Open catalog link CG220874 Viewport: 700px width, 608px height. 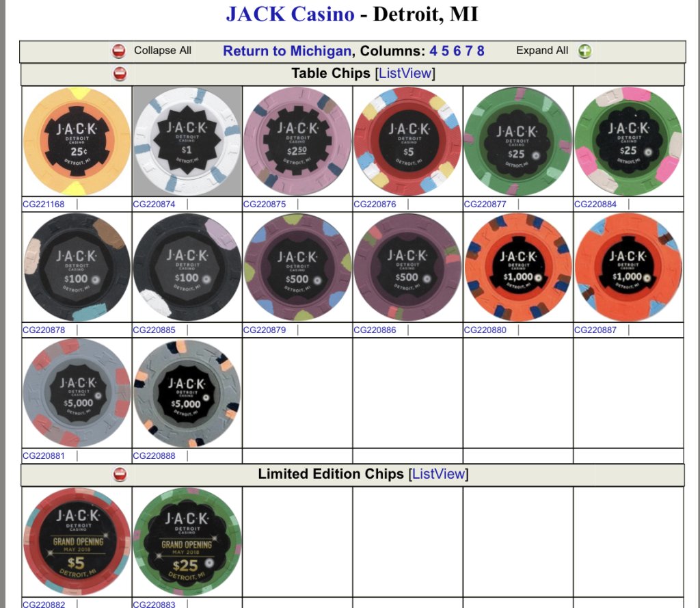(154, 204)
